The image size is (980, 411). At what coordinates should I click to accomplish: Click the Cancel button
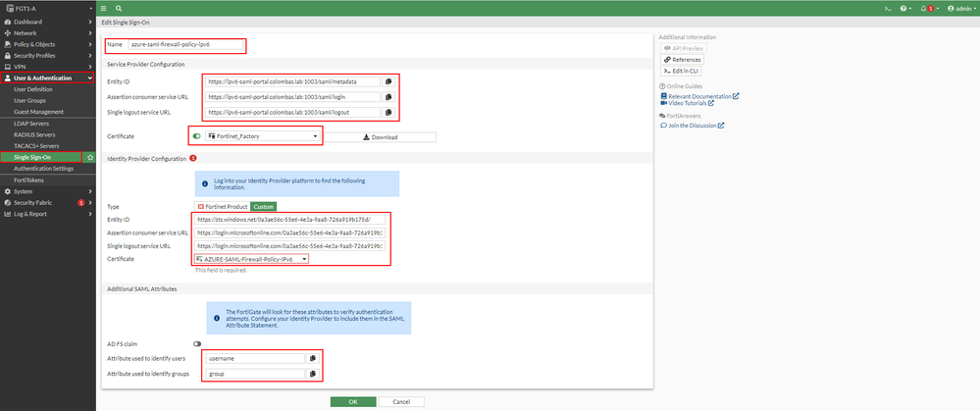coord(401,401)
